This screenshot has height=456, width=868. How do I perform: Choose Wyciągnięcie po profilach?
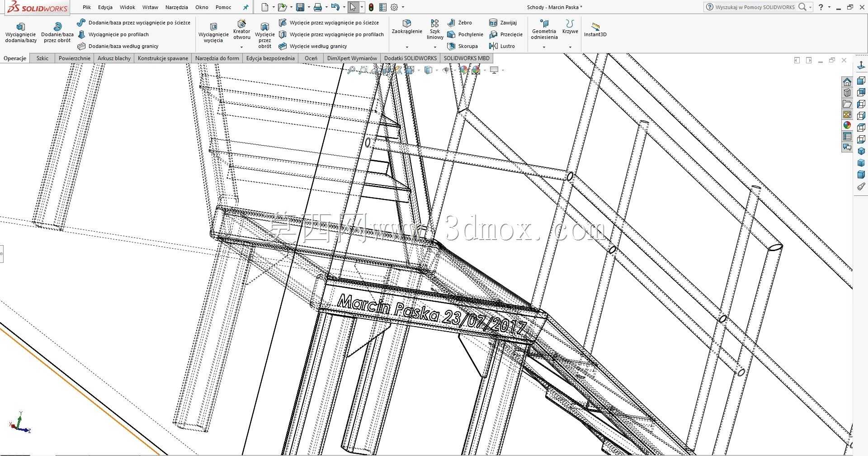[113, 34]
